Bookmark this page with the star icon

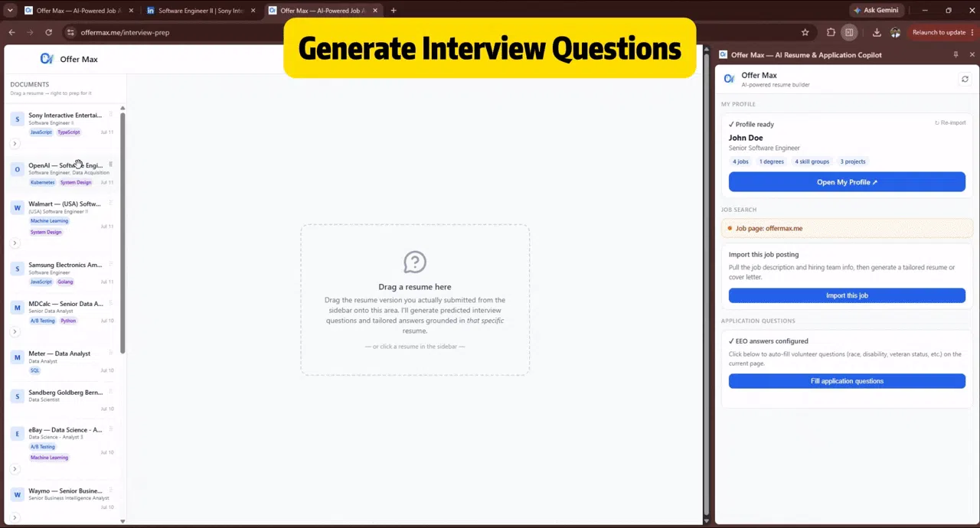point(805,32)
